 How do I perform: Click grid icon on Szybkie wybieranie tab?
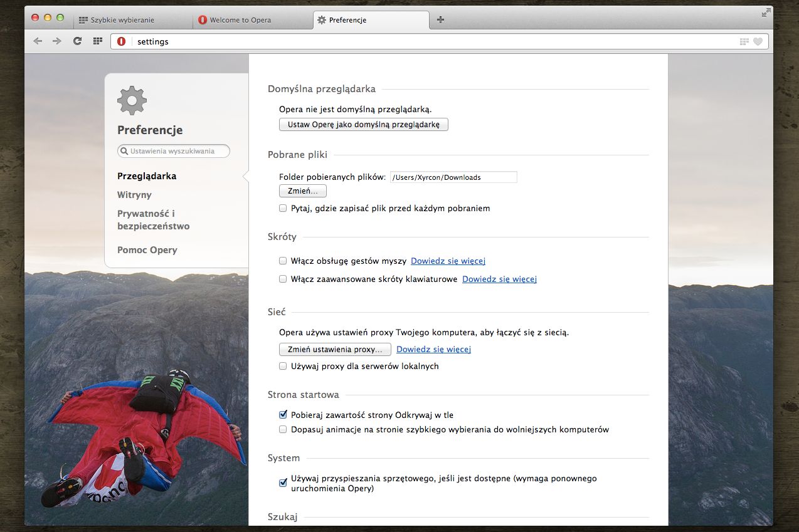pyautogui.click(x=83, y=20)
